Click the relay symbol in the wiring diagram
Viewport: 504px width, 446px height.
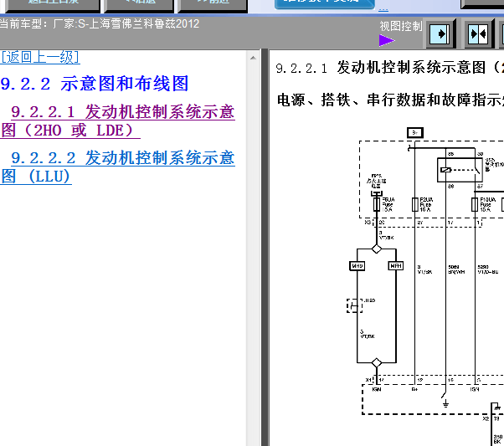(x=460, y=171)
